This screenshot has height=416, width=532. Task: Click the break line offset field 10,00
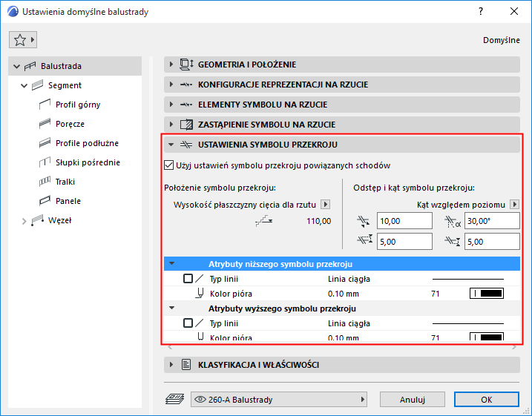(x=404, y=221)
